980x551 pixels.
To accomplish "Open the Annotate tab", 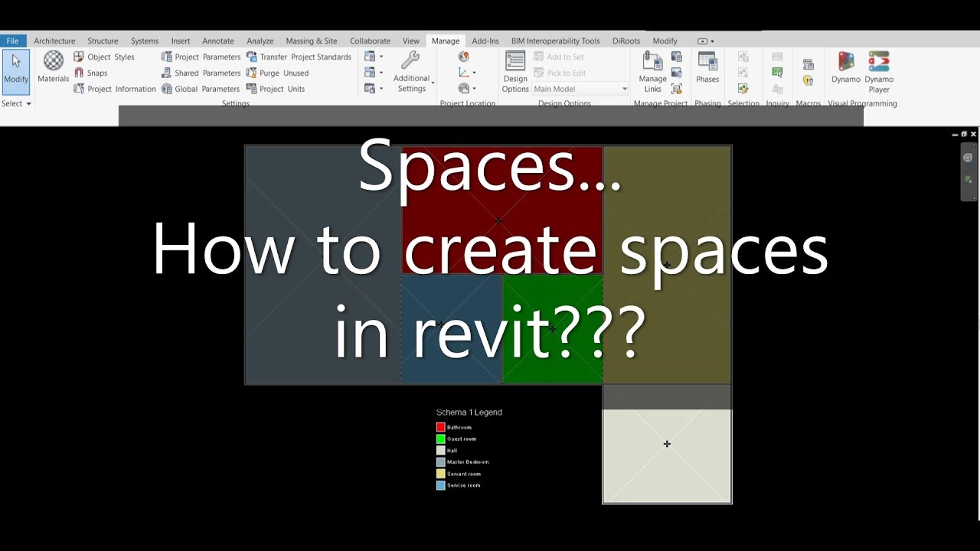I will [x=218, y=41].
